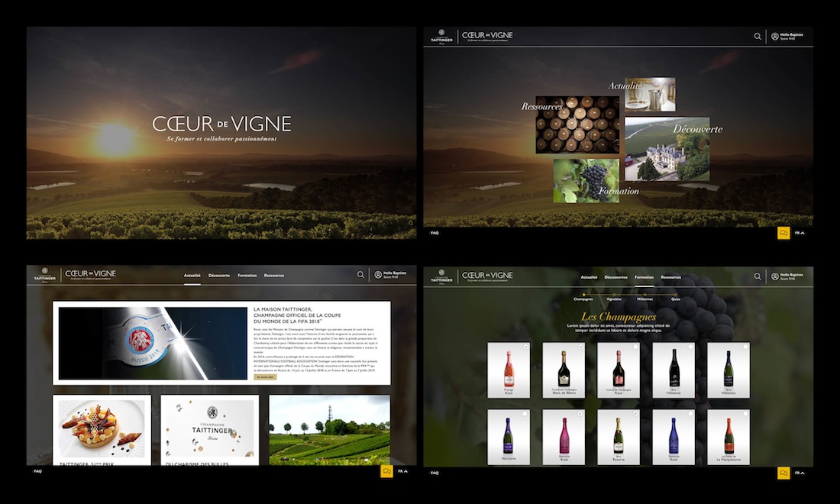This screenshot has width=840, height=504.
Task: Tick the checkbox on the Prestige Rosé card
Action: point(525,347)
